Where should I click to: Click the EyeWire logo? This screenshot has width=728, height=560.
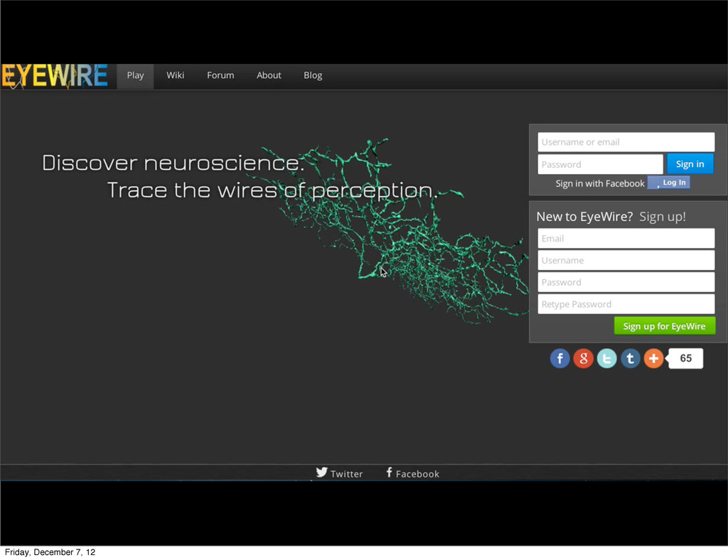pos(55,76)
